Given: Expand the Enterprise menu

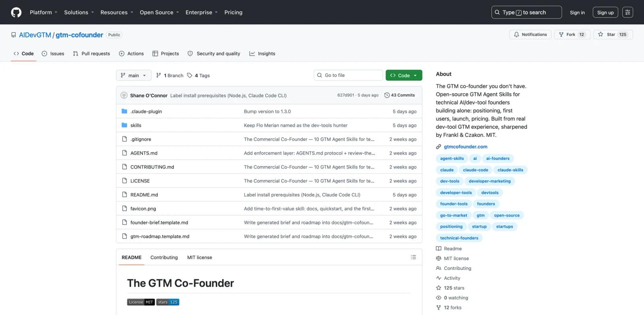Looking at the screenshot, I should (x=202, y=12).
